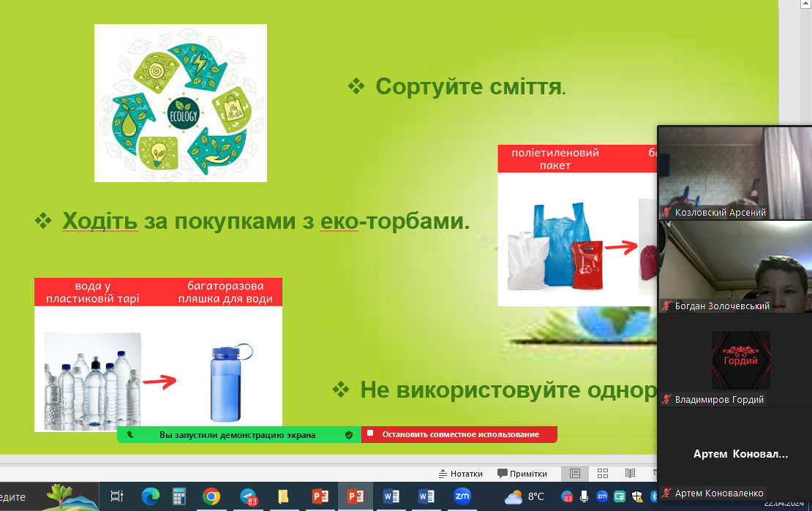Select the ECOLOGY recycling image on the slide
812x511 pixels.
pyautogui.click(x=180, y=103)
